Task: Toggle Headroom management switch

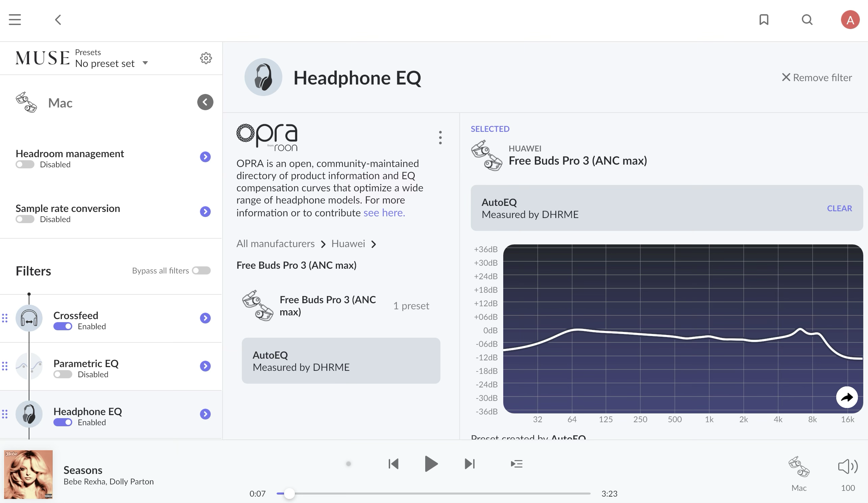Action: (25, 164)
